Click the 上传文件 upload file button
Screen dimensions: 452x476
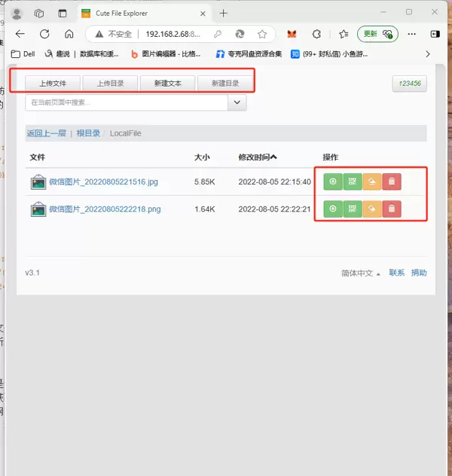tap(53, 83)
